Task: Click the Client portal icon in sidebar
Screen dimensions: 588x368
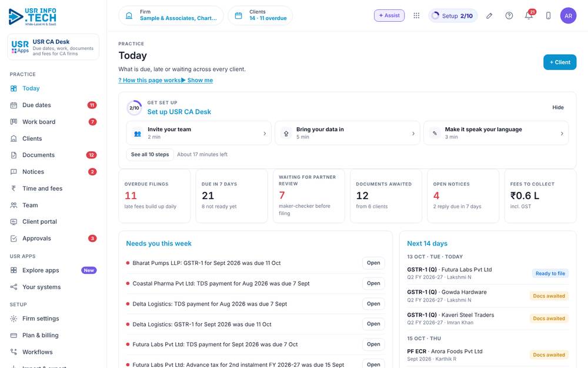Action: coord(14,221)
